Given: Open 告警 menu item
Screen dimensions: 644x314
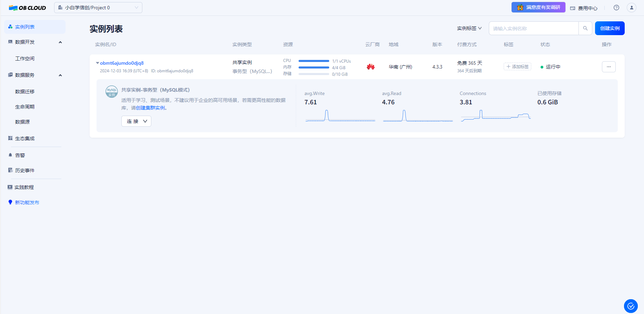Looking at the screenshot, I should pyautogui.click(x=20, y=155).
